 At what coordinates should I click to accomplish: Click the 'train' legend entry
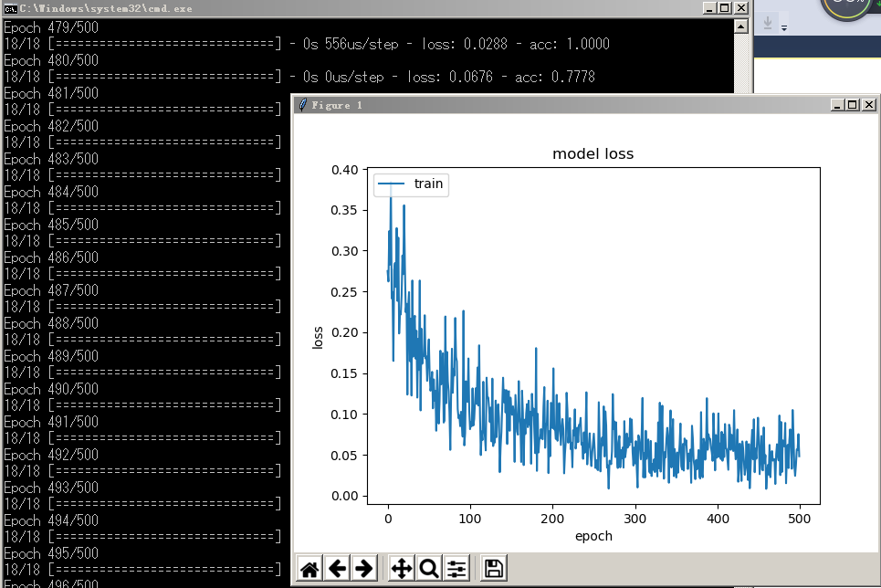pyautogui.click(x=427, y=184)
